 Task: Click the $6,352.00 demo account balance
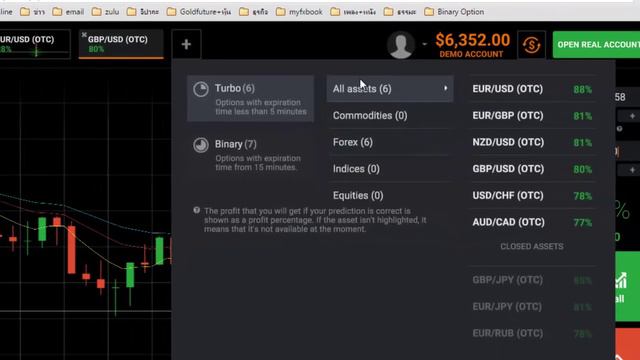pos(472,44)
